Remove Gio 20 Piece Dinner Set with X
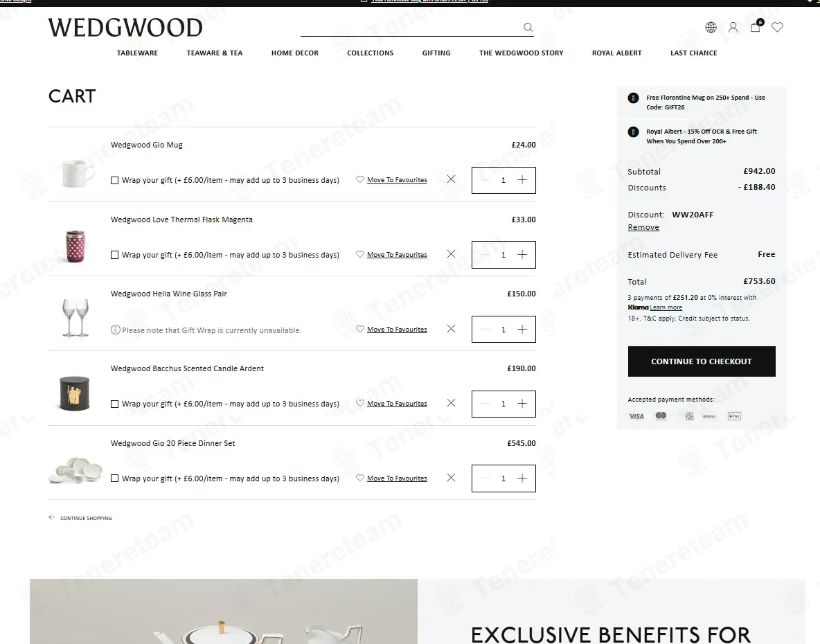 tap(451, 478)
